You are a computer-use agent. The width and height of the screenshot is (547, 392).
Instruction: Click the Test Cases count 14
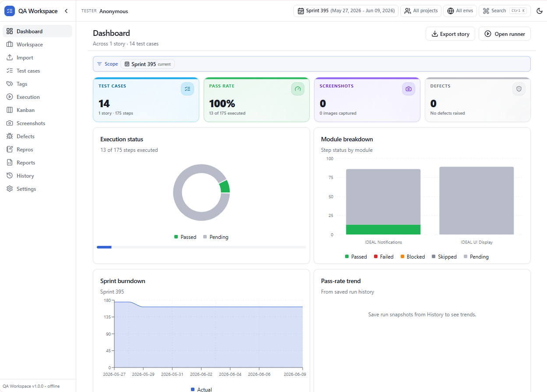point(104,104)
